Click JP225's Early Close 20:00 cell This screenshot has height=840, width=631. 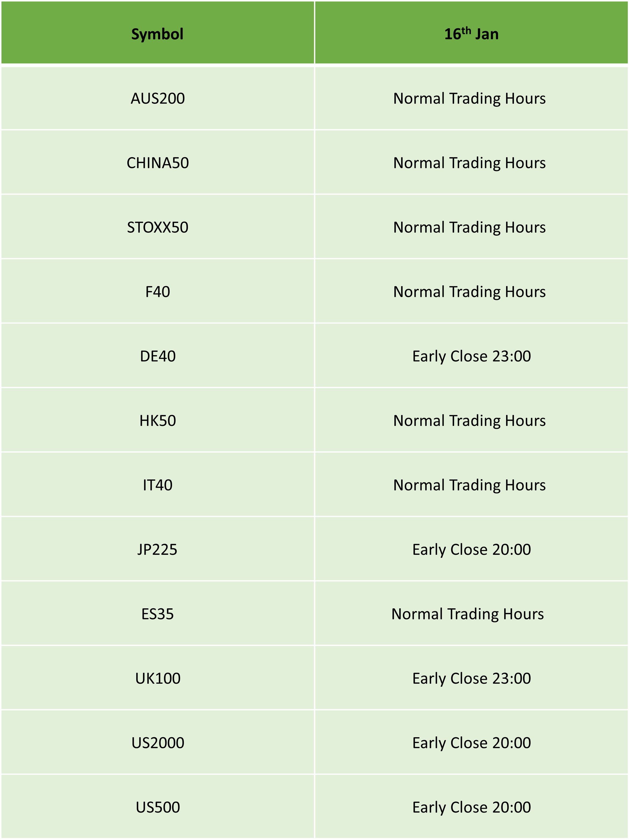coord(471,549)
